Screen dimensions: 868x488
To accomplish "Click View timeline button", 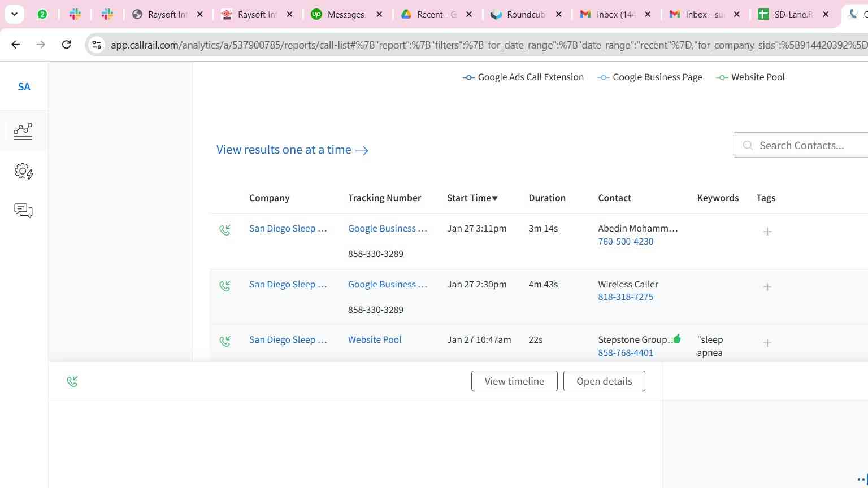I will (x=514, y=381).
